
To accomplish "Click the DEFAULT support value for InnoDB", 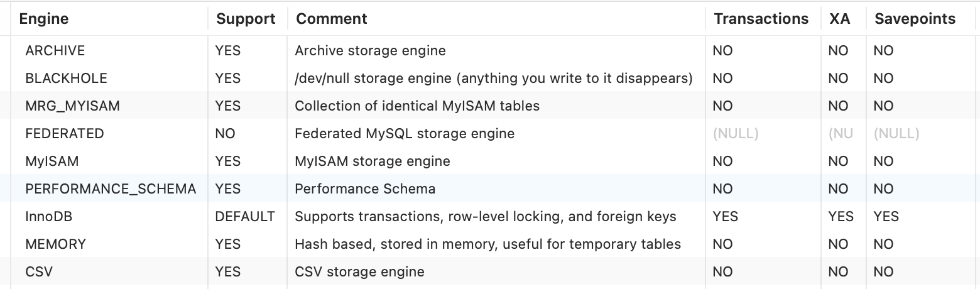I will [245, 217].
